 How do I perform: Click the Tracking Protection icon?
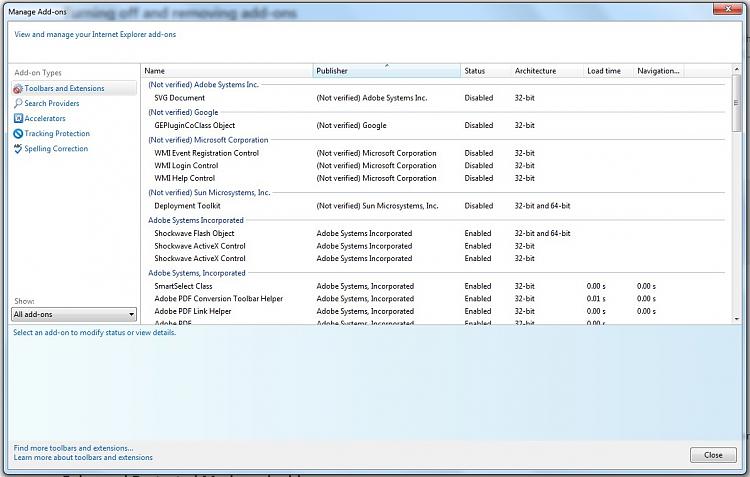pyautogui.click(x=18, y=133)
